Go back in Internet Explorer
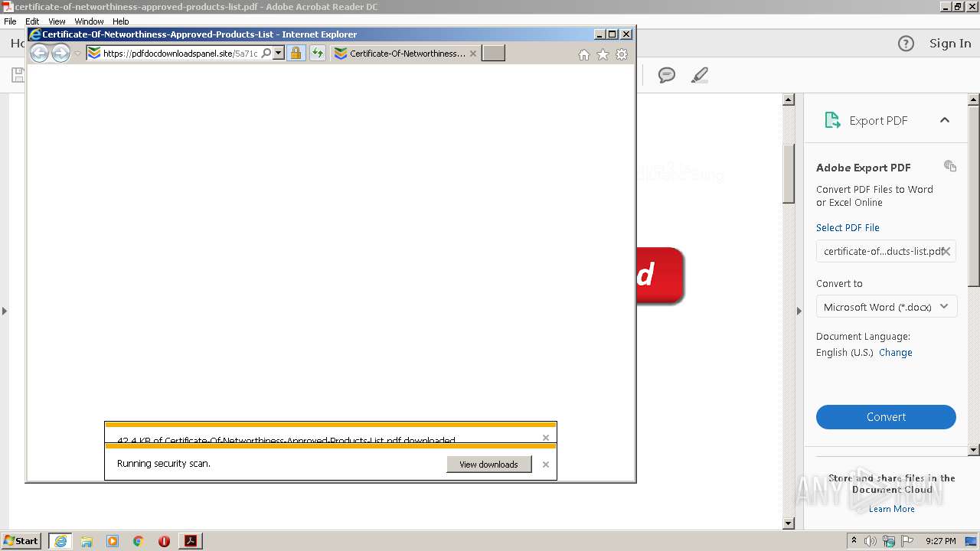This screenshot has width=980, height=551. [39, 54]
